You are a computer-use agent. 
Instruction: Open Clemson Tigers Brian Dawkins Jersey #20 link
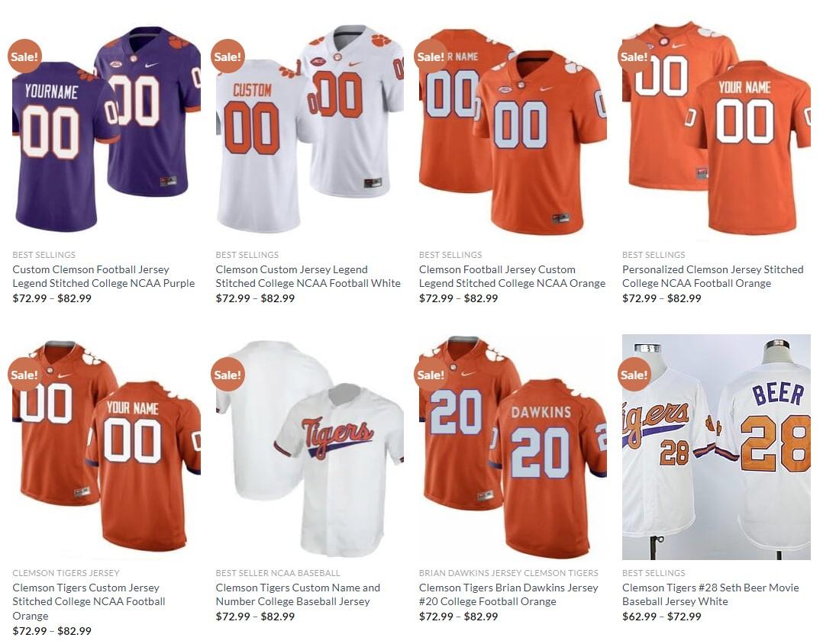click(x=508, y=594)
